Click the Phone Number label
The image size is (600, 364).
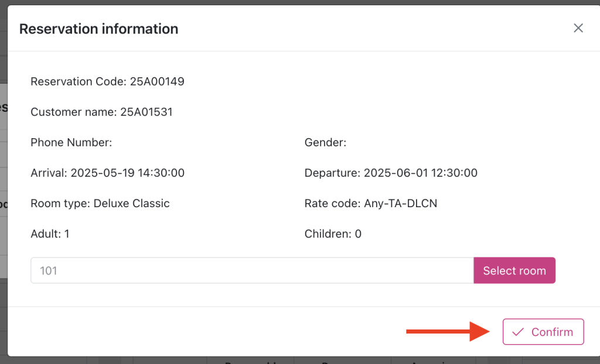(x=71, y=142)
